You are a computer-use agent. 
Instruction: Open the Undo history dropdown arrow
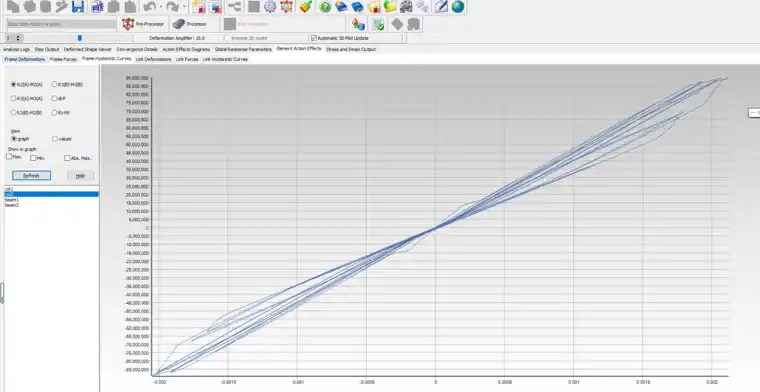pyautogui.click(x=160, y=7)
